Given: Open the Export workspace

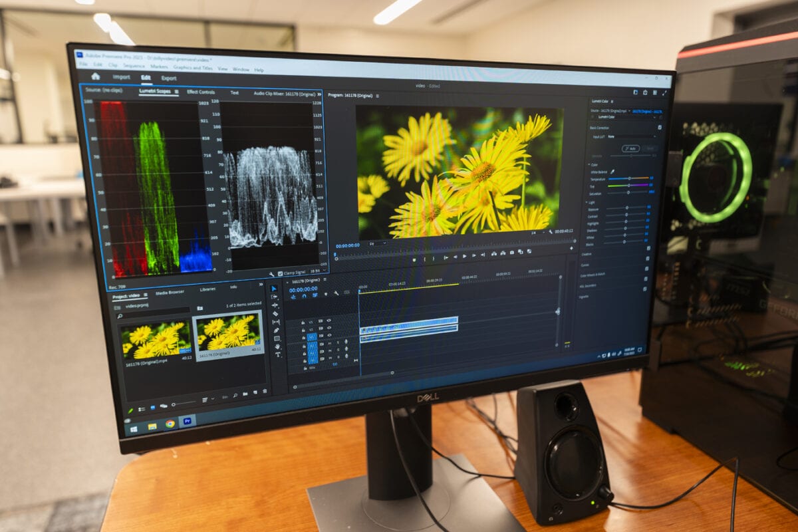Looking at the screenshot, I should (169, 78).
